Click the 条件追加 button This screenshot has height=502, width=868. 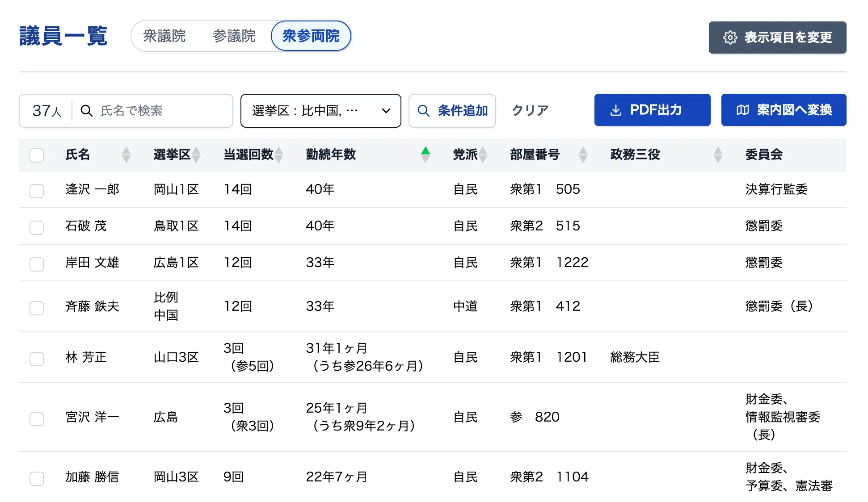point(452,111)
